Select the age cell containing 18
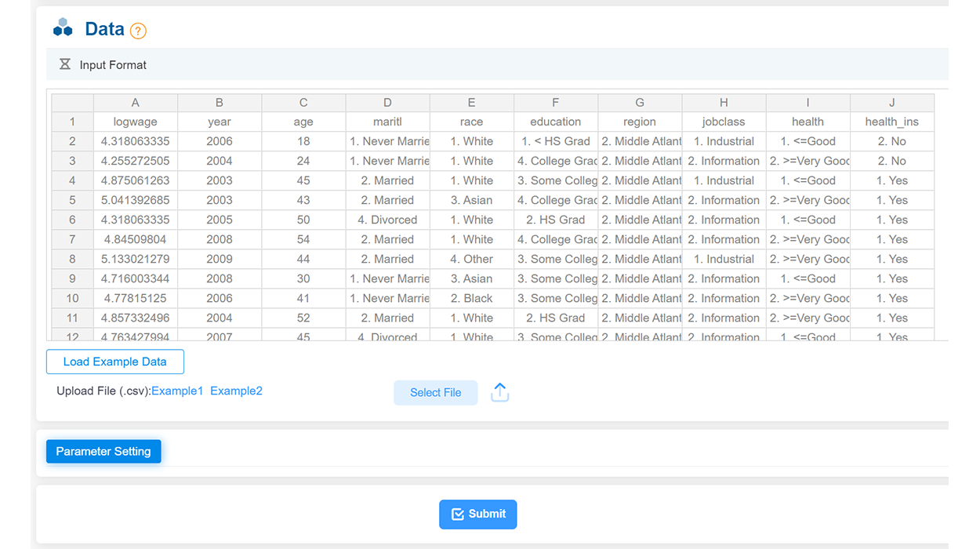 pyautogui.click(x=303, y=141)
